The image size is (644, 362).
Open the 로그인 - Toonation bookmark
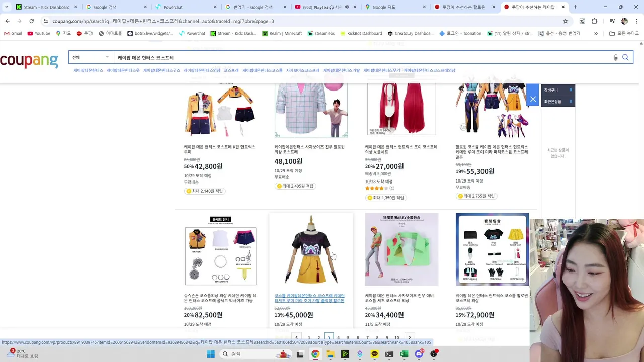point(460,33)
